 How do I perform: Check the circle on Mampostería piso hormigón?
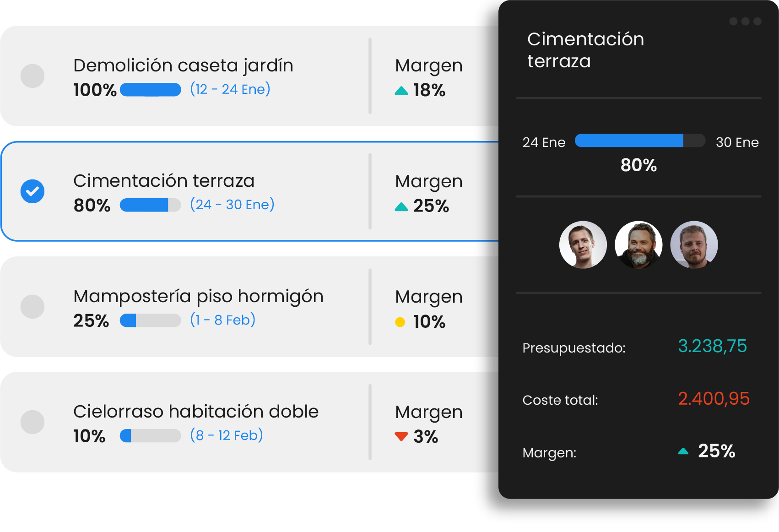click(32, 306)
